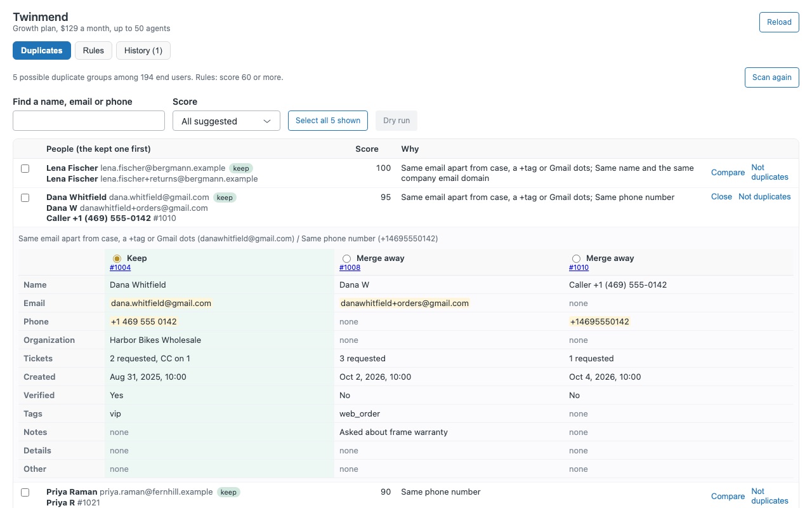The width and height of the screenshot is (812, 508).
Task: Mark Priya Raman group as Not duplicates
Action: click(x=769, y=496)
